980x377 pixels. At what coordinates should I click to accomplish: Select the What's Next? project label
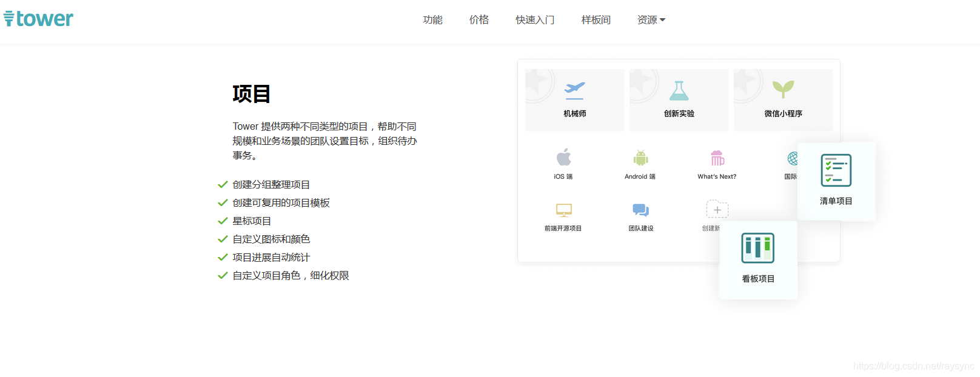point(717,176)
